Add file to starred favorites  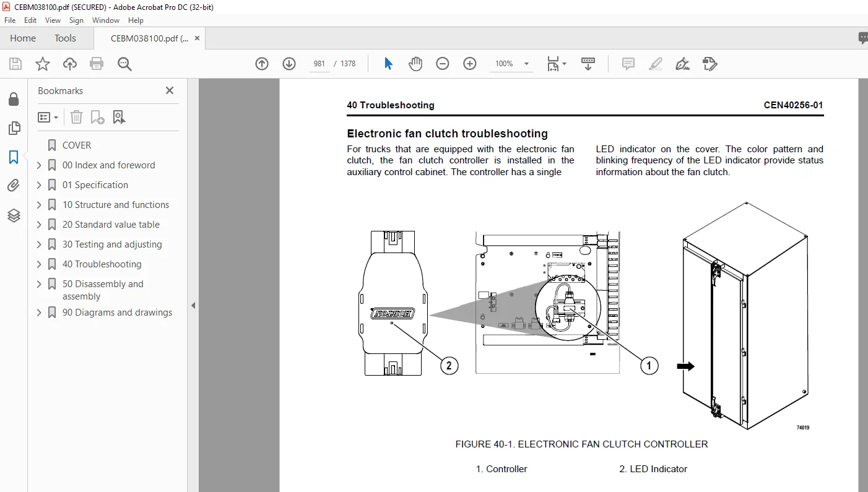tap(43, 64)
